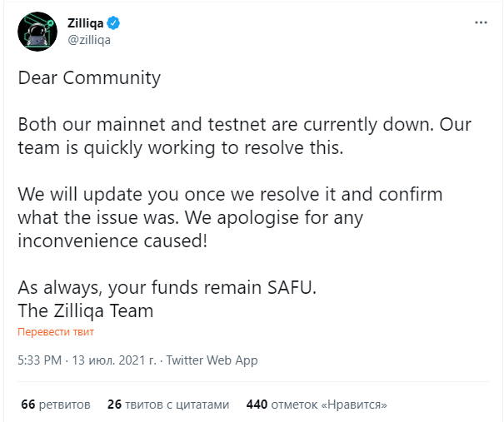Click the 13 июл. 2021 г. date

click(x=114, y=360)
